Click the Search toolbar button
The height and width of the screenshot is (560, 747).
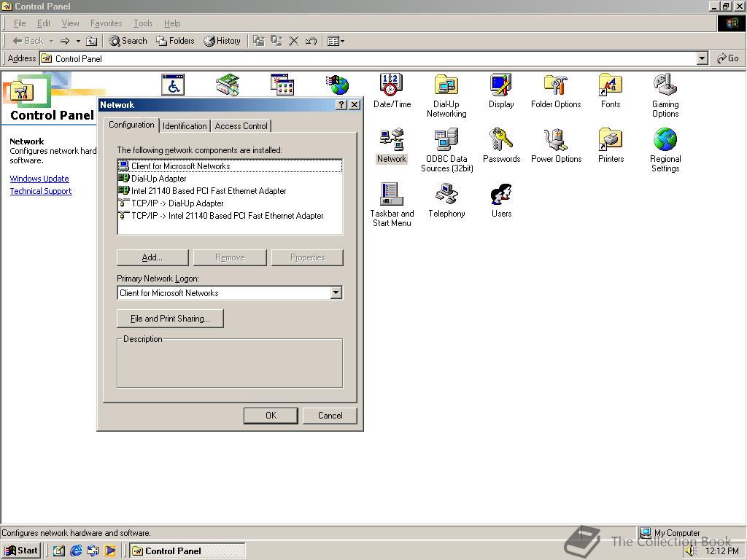click(x=128, y=41)
